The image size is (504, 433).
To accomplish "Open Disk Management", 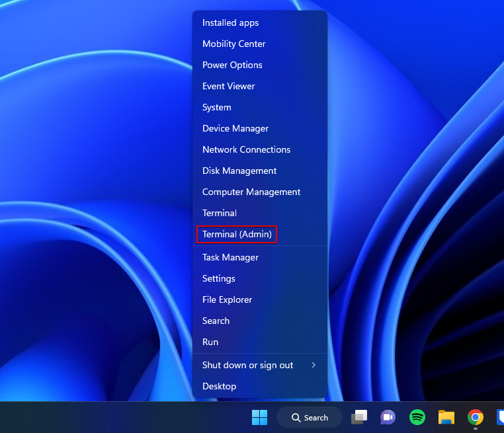I will 260,171.
